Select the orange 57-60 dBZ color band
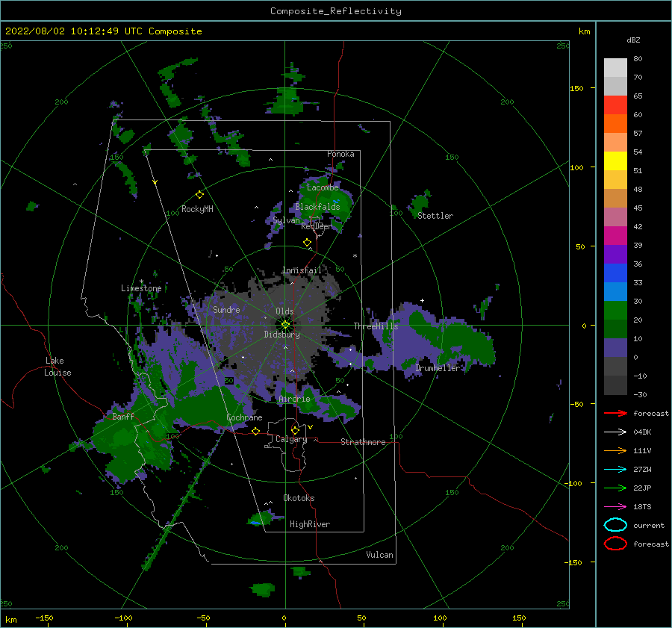Viewport: 672px width, 628px height. point(615,123)
